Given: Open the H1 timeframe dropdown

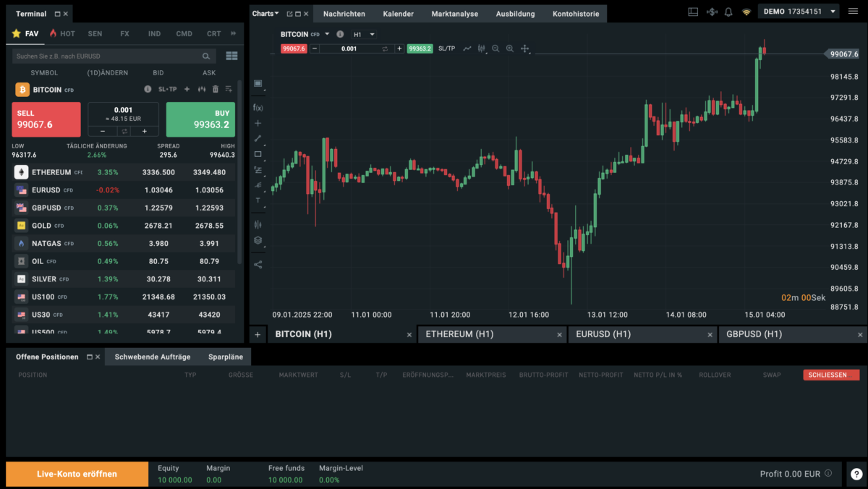Looking at the screenshot, I should click(364, 34).
